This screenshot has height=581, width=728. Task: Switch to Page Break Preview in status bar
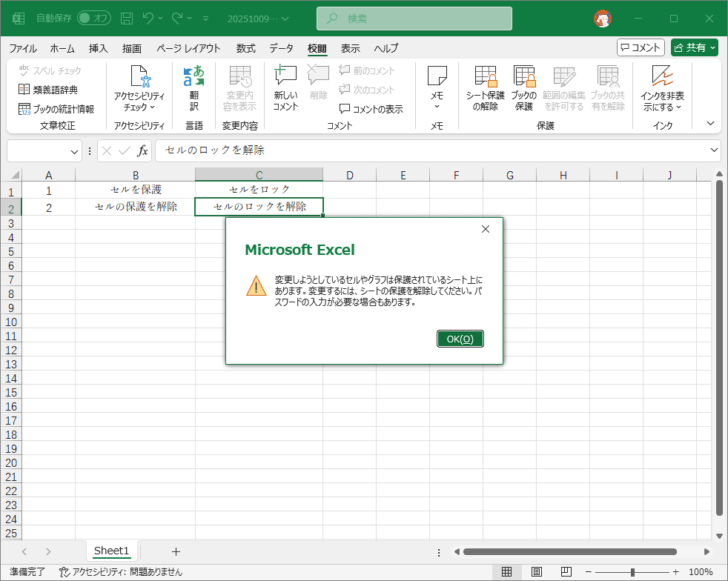[565, 572]
